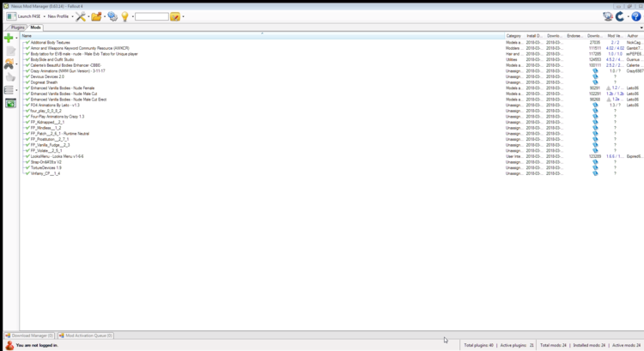Toggle the checkmark for Armor and Weapons Keyword Community Resource
The width and height of the screenshot is (644, 351).
coord(27,48)
